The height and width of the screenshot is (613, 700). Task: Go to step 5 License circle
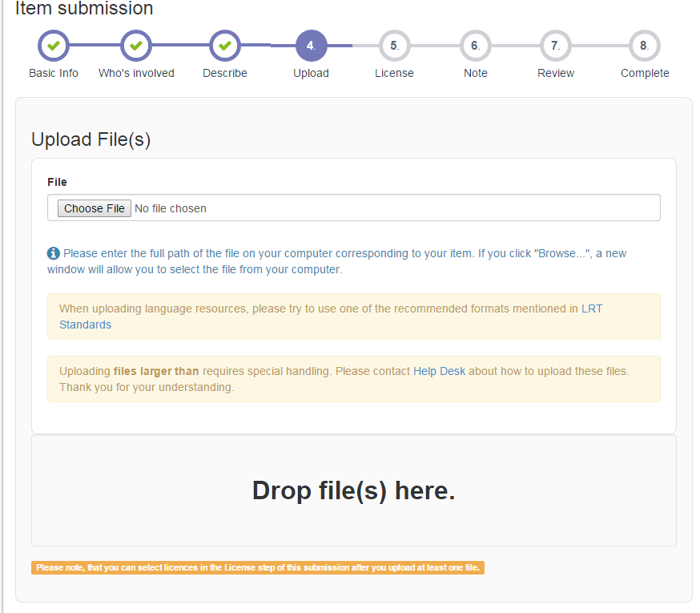click(x=394, y=46)
